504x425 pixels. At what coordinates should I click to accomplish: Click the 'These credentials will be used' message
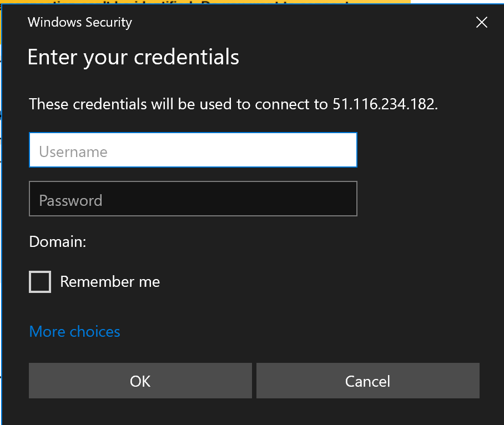167,104
